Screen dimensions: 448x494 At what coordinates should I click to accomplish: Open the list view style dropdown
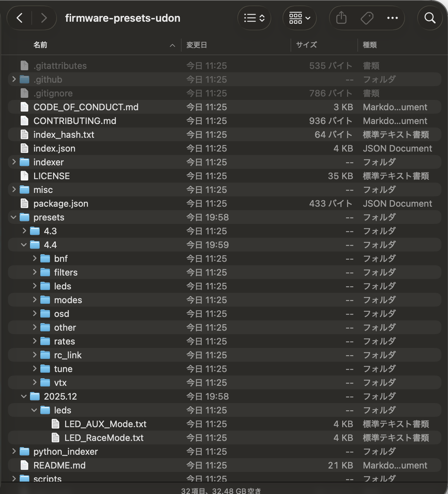point(254,18)
